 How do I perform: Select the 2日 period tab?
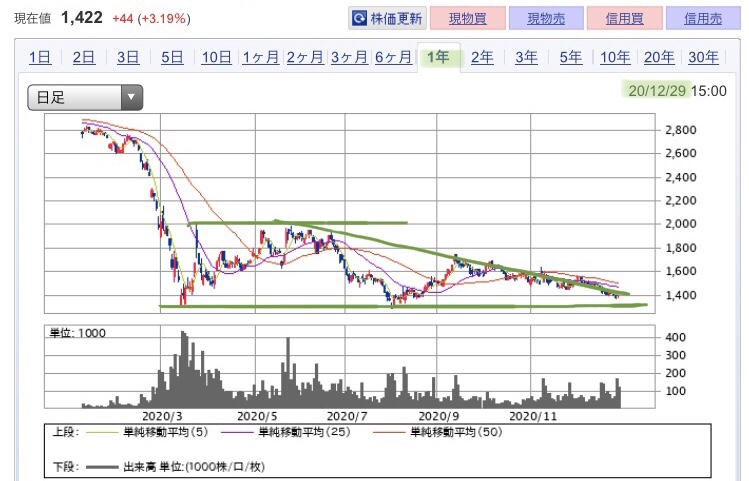(x=84, y=58)
